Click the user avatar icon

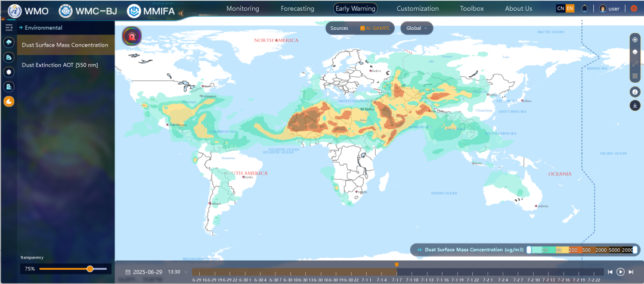[x=602, y=8]
